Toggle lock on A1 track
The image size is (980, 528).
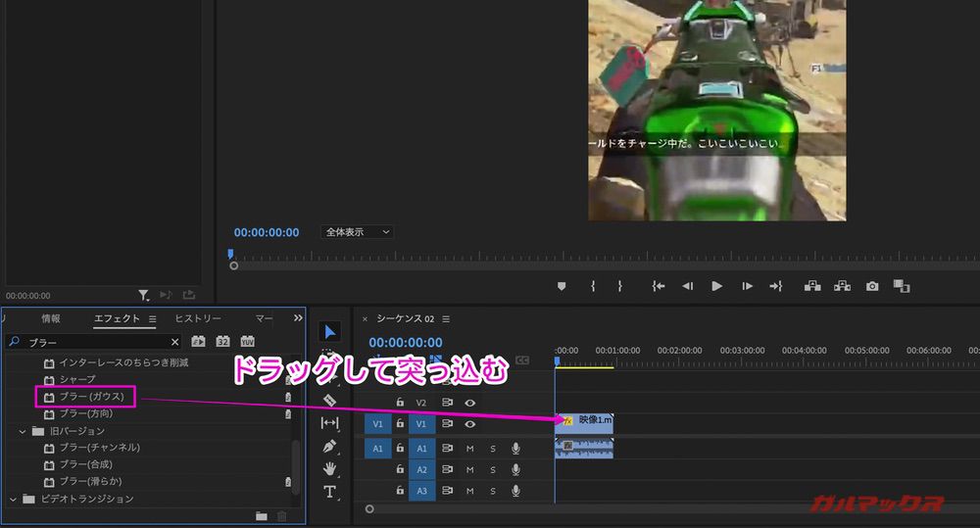(x=400, y=448)
